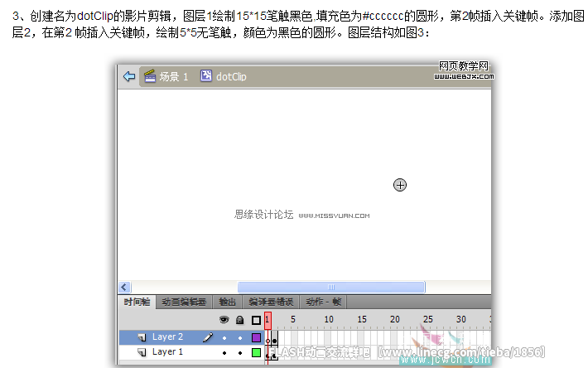Click the left scroll arrow below stage

pyautogui.click(x=123, y=287)
